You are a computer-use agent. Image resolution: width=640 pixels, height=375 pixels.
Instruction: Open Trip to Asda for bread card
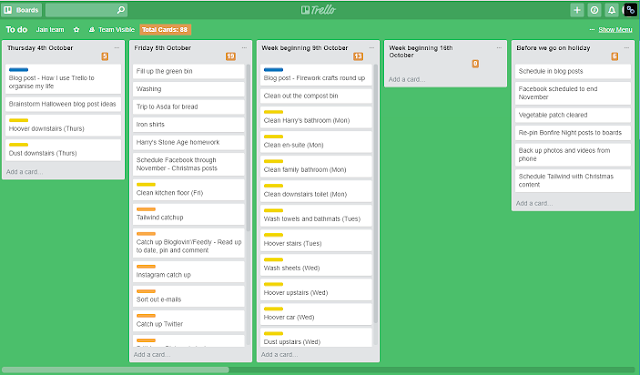189,107
